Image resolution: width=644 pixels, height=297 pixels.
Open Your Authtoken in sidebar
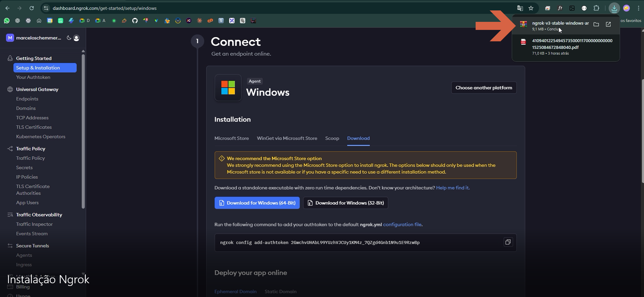click(x=33, y=77)
